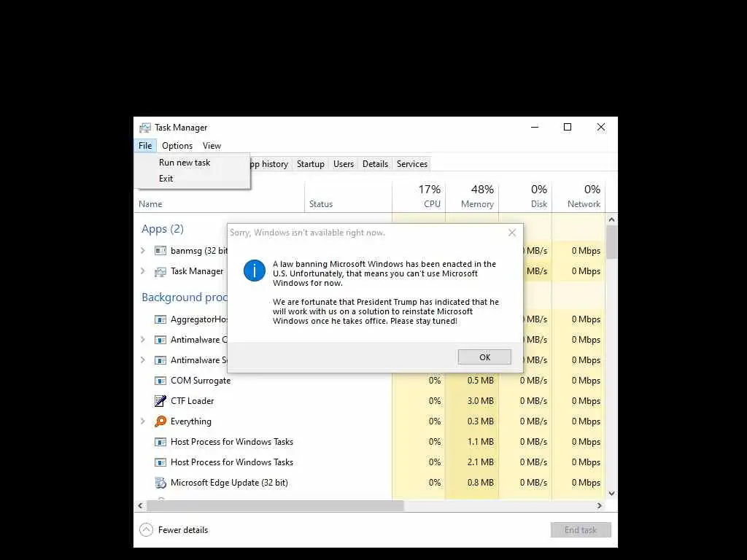Click the horizontal scrollbar thumb

click(275, 506)
